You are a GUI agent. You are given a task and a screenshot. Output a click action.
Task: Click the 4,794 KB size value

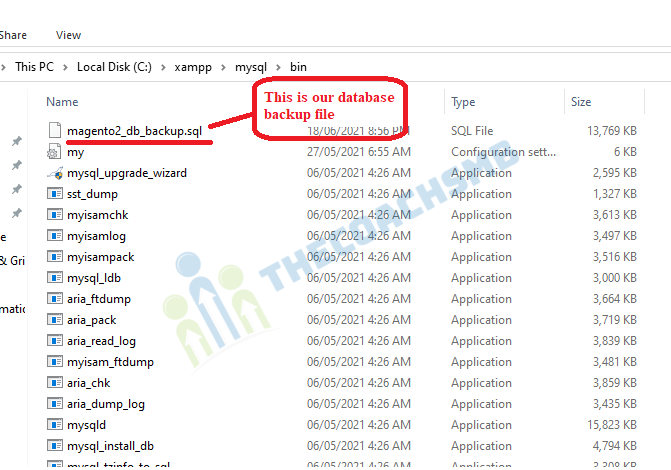tap(615, 446)
